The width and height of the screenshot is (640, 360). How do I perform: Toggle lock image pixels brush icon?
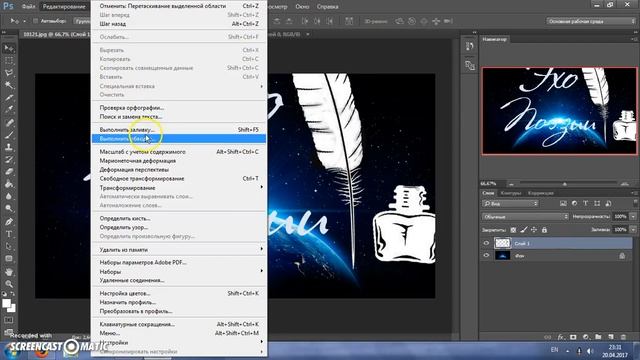[x=524, y=230]
